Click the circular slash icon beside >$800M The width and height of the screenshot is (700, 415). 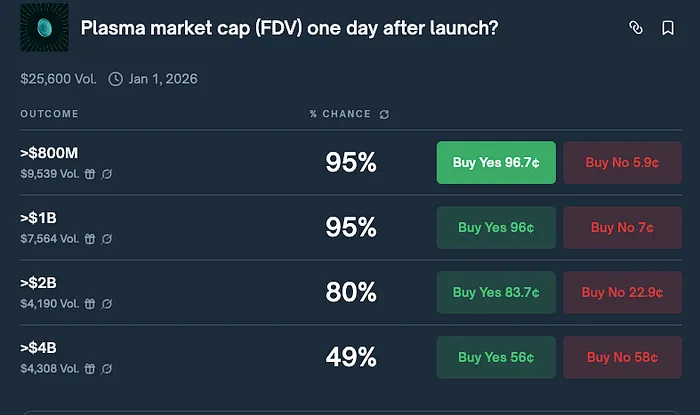pyautogui.click(x=106, y=174)
